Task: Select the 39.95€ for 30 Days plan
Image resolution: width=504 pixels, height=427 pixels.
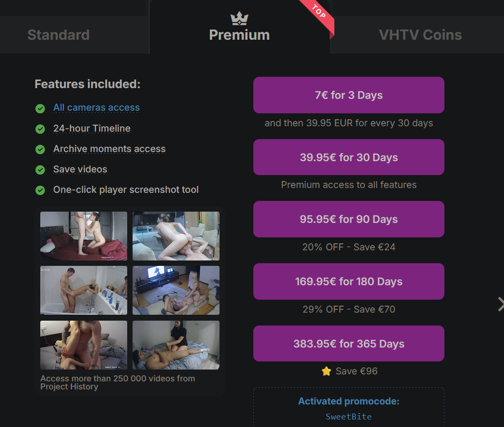Action: (349, 157)
